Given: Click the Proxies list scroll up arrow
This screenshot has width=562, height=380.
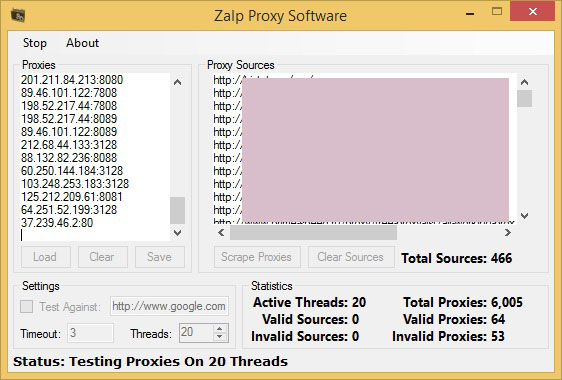Looking at the screenshot, I should [177, 82].
